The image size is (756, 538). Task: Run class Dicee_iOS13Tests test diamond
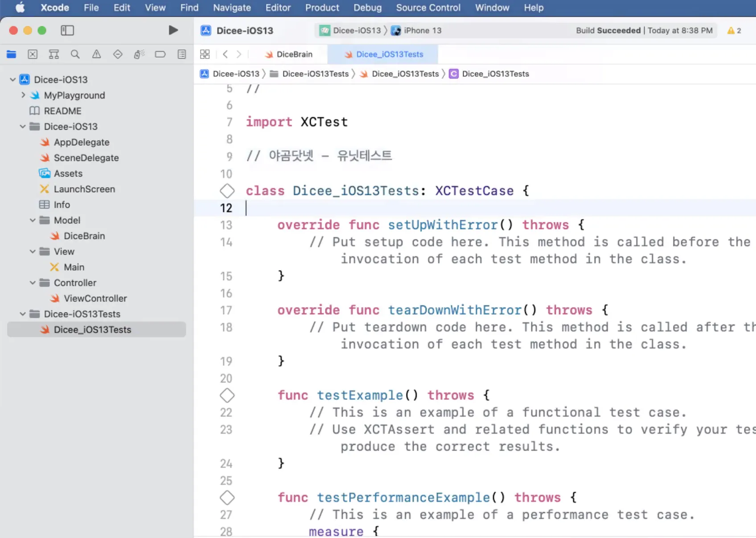227,191
